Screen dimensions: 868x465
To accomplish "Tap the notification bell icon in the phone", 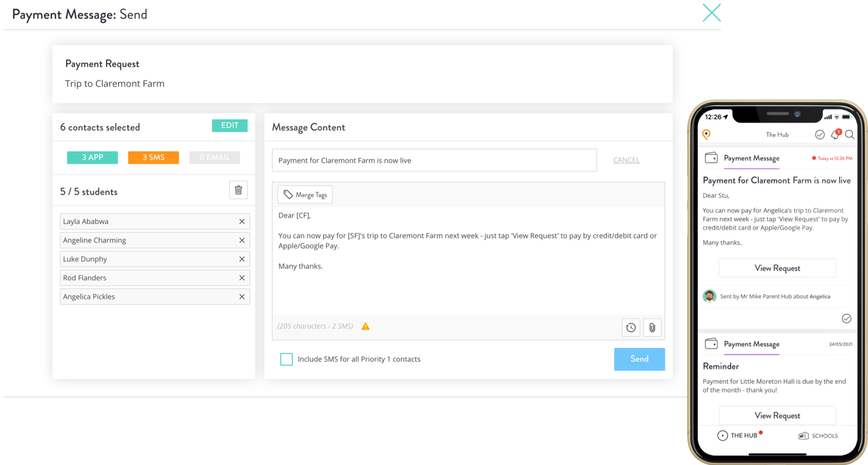I will click(835, 134).
